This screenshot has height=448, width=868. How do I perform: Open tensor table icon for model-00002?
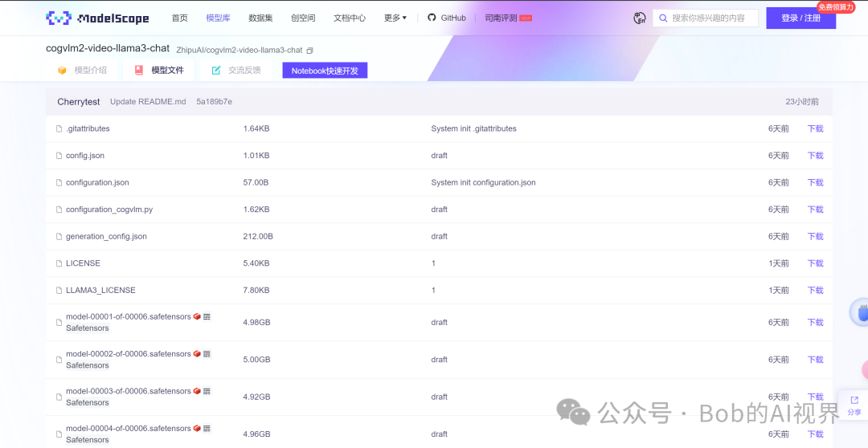[x=207, y=353]
